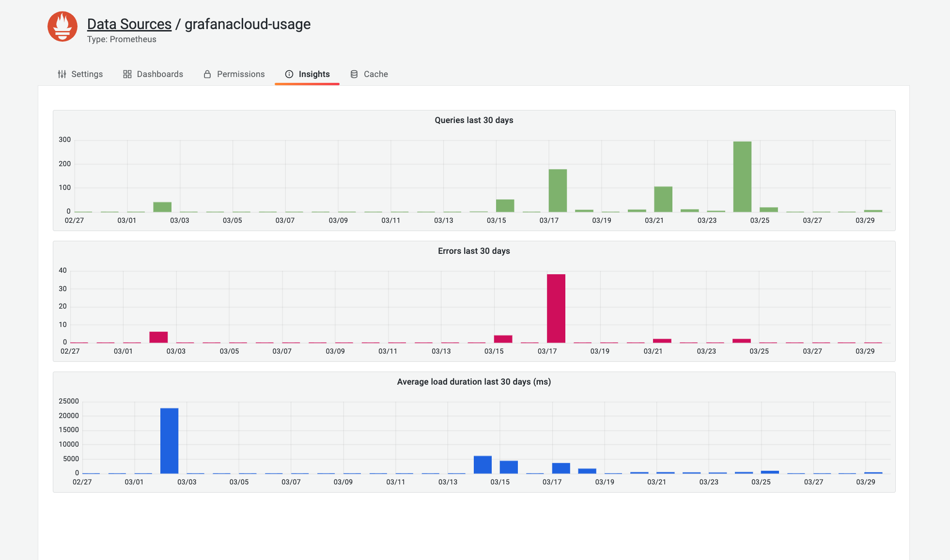Click the Insights info circle icon

(289, 74)
